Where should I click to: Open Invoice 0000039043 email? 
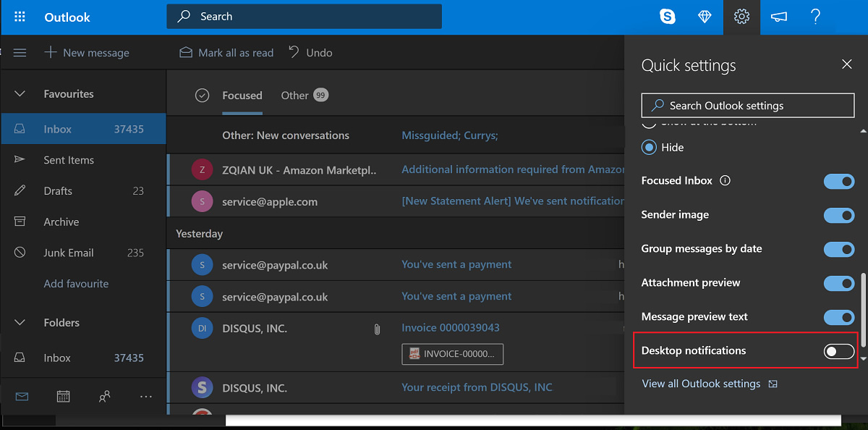(395, 342)
